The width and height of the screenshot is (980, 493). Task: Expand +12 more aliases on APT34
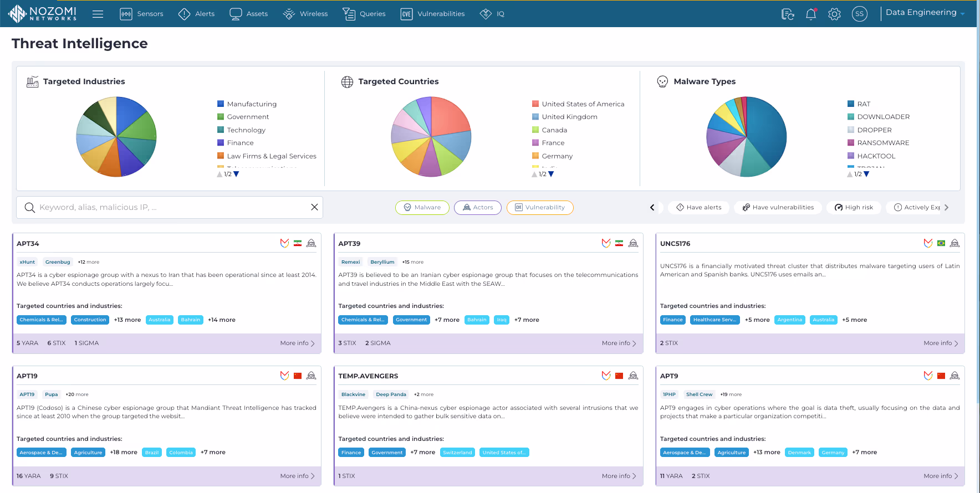click(89, 262)
